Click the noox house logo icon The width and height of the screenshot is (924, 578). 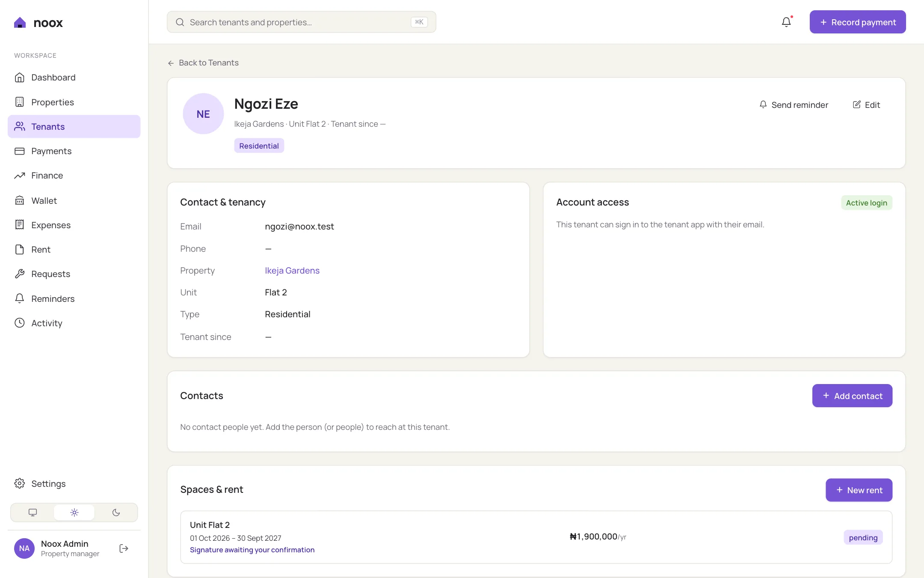(x=20, y=22)
